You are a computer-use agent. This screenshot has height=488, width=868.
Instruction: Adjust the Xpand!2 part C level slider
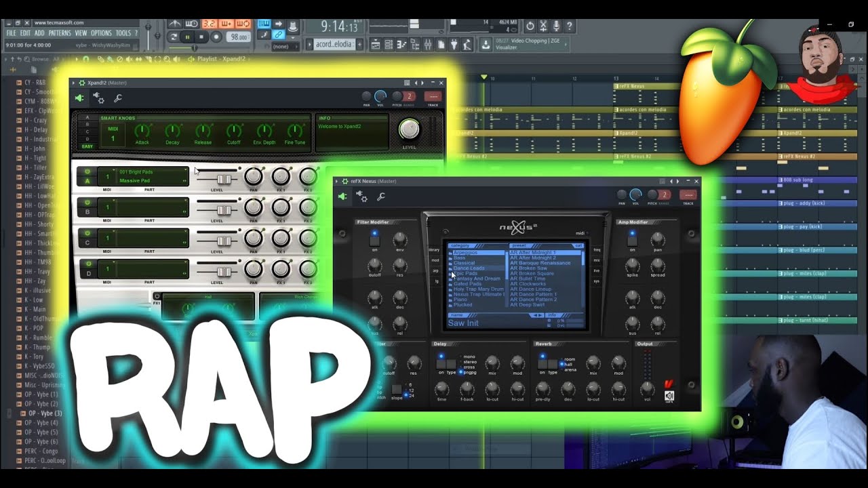(x=223, y=240)
